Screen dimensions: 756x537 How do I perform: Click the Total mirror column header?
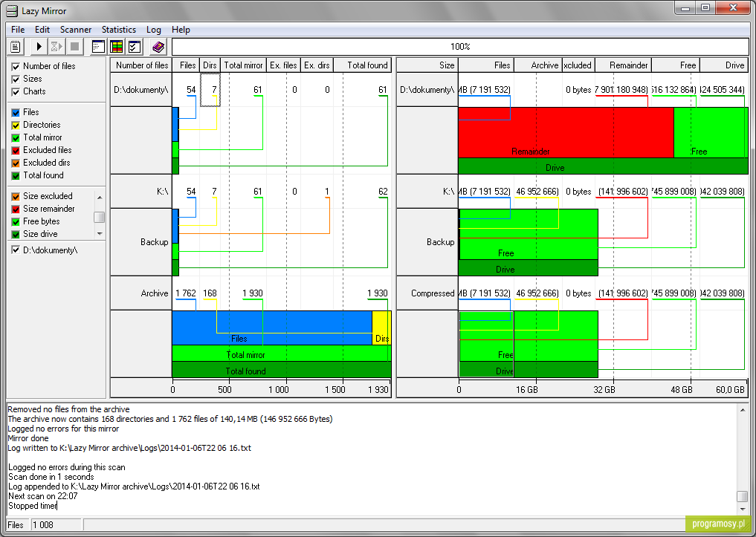[x=243, y=65]
